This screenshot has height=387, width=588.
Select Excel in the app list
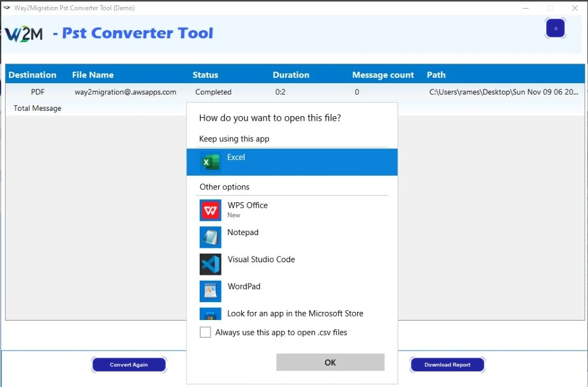(x=291, y=162)
